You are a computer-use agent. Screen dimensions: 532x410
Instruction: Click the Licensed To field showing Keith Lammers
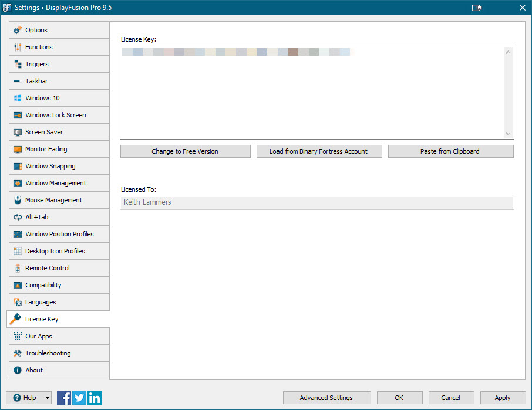pos(317,202)
